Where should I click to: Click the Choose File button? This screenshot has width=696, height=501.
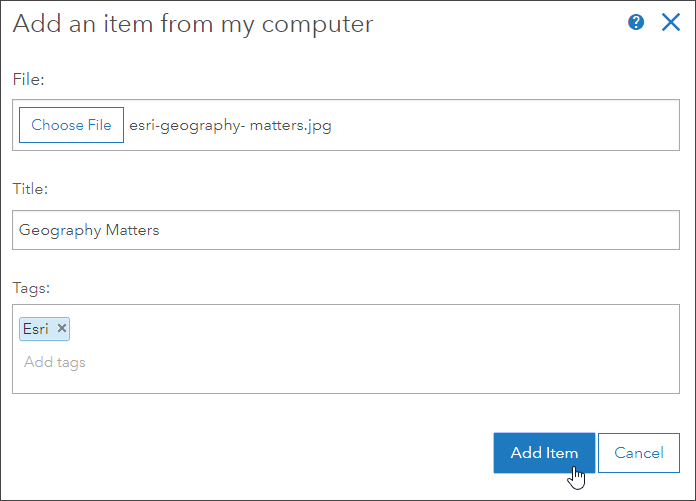click(71, 125)
